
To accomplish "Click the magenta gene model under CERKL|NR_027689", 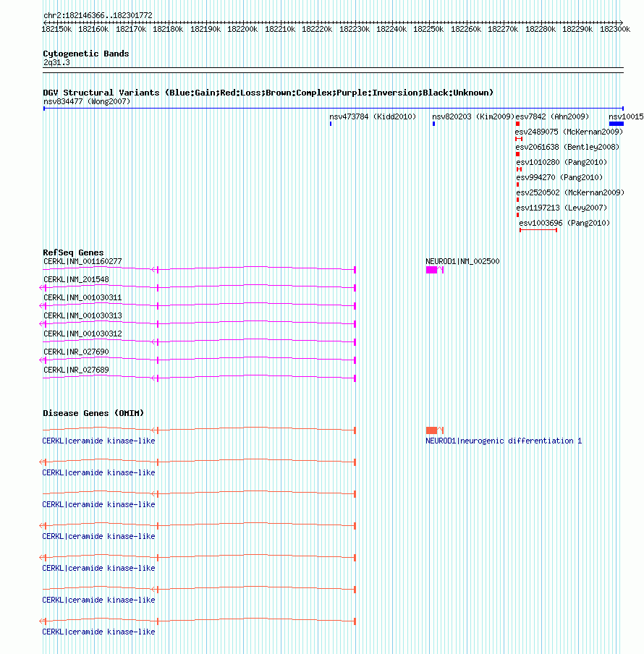I will [x=200, y=378].
